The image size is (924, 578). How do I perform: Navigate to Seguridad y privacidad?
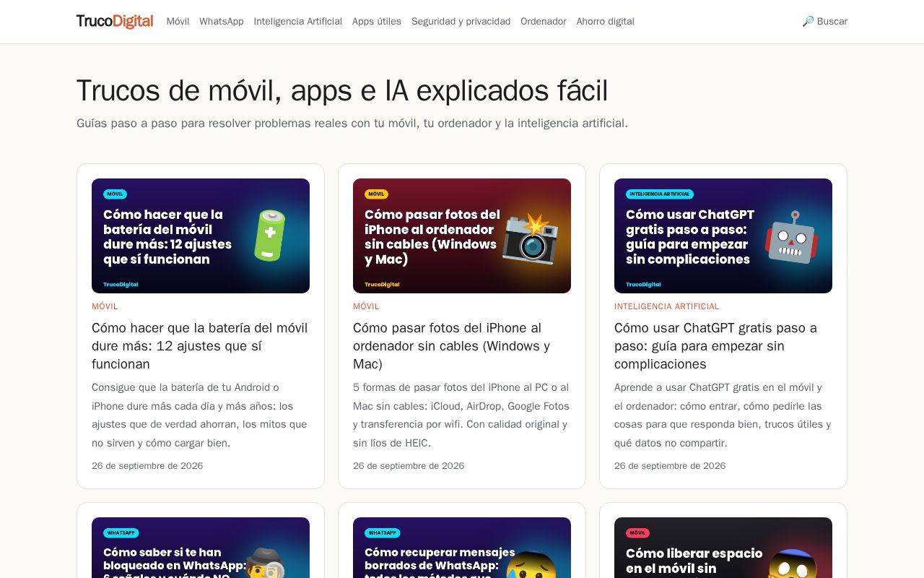(461, 22)
